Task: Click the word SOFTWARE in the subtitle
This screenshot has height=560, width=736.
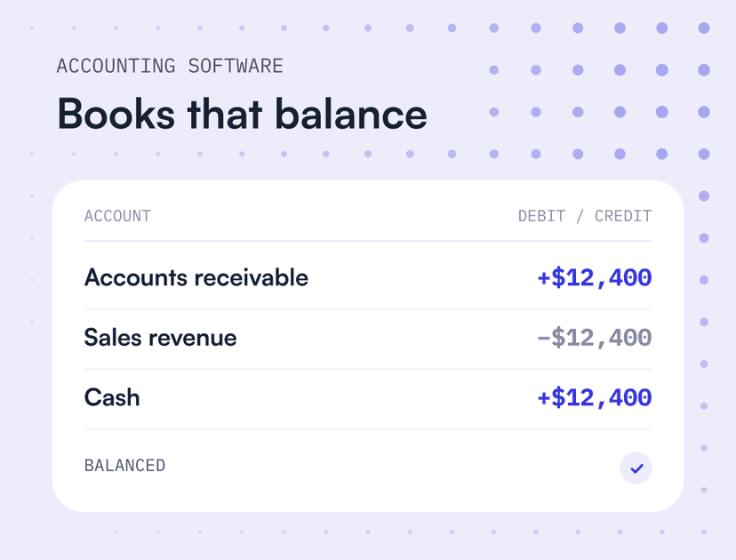Action: coord(236,66)
